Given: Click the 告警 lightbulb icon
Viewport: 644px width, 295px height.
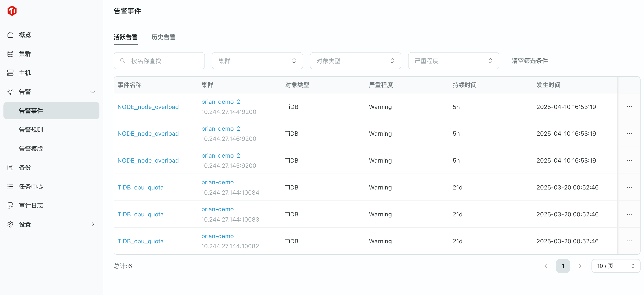Looking at the screenshot, I should coord(10,92).
